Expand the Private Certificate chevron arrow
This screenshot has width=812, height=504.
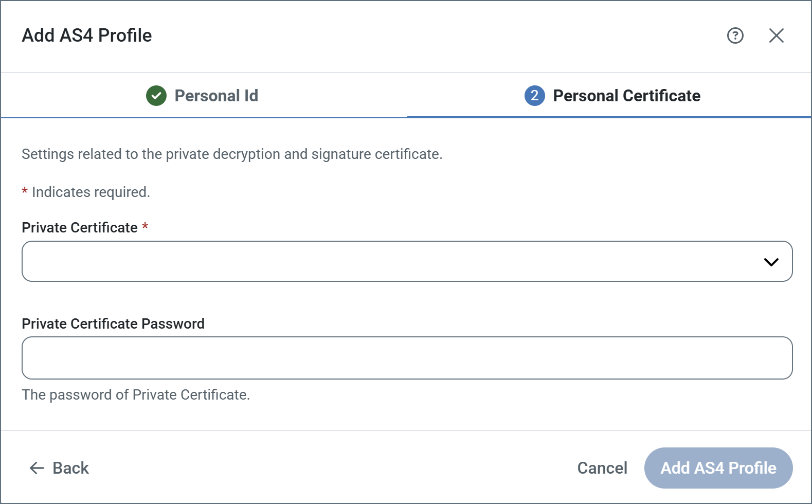point(771,262)
